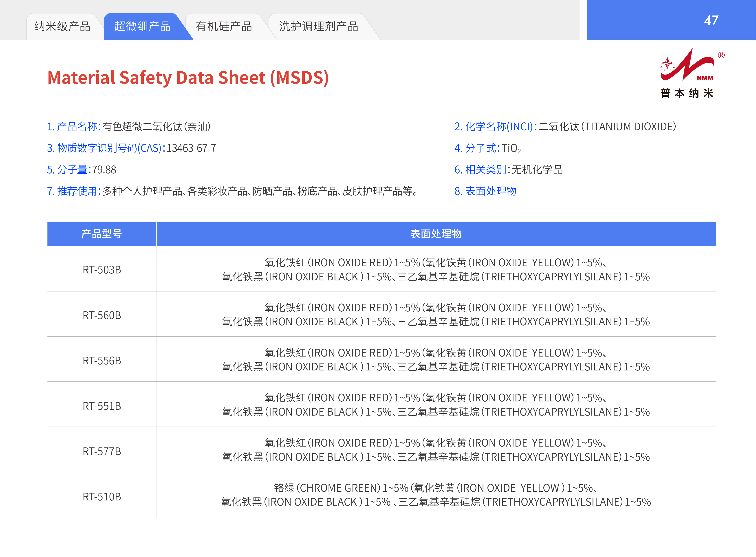Switch to the 有机硅产品 tab

coord(224,26)
